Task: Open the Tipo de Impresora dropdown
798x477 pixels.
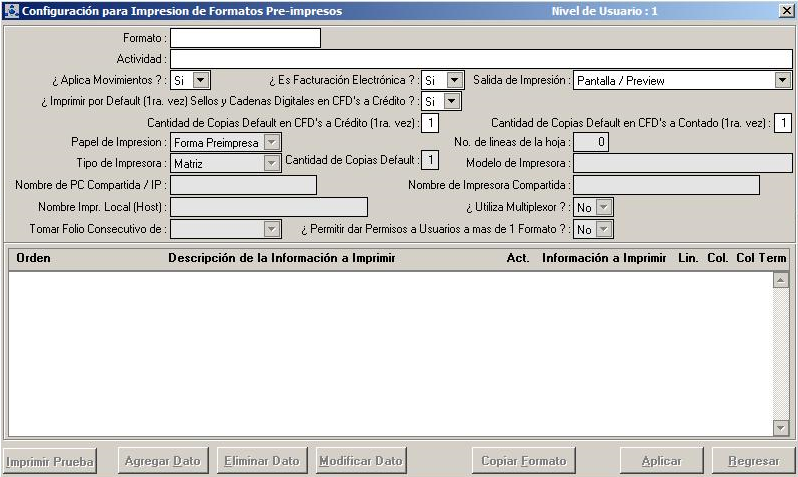Action: pyautogui.click(x=272, y=163)
